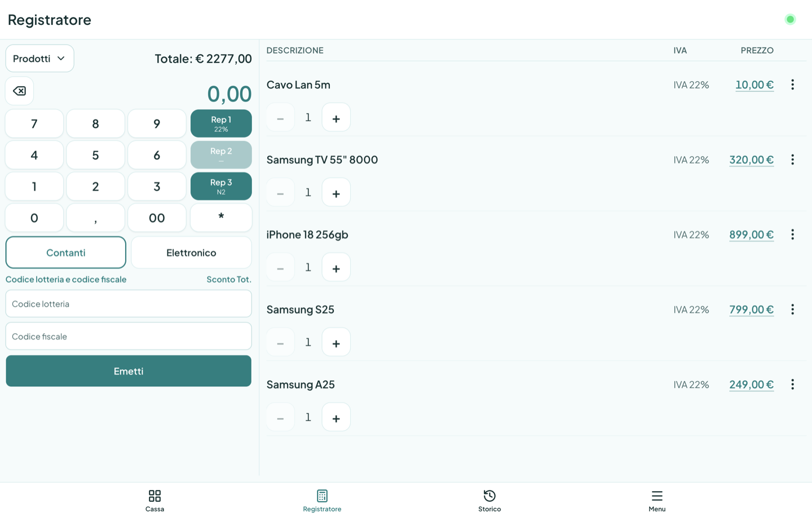812x517 pixels.
Task: Open the Storico history tab
Action: (x=489, y=500)
